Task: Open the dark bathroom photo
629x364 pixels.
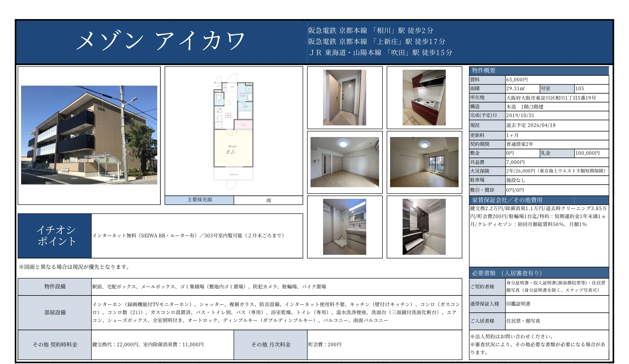Action: [424, 227]
